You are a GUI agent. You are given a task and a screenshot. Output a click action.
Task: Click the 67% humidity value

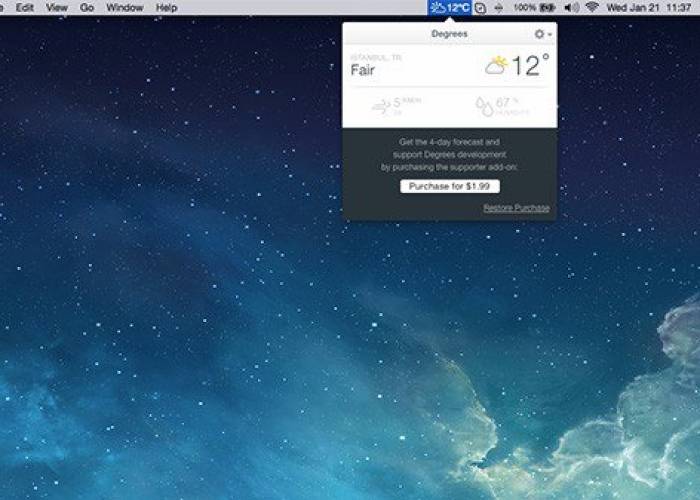(507, 103)
